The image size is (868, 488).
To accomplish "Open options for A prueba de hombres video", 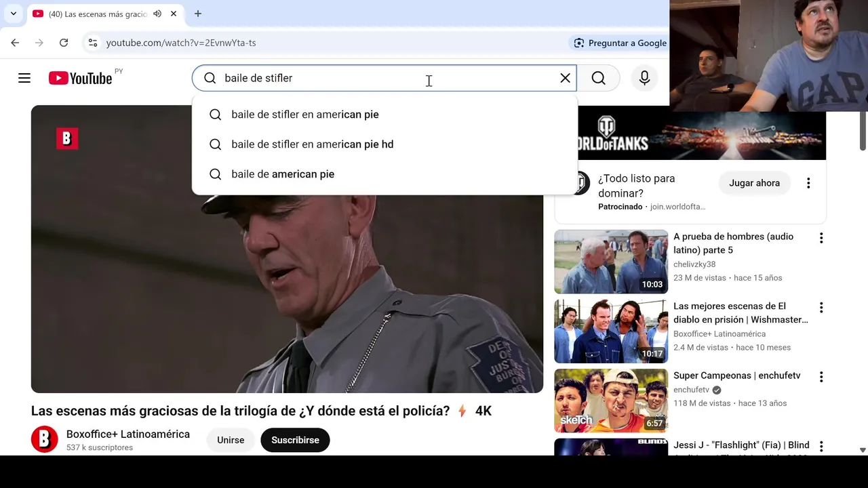I will tap(821, 238).
